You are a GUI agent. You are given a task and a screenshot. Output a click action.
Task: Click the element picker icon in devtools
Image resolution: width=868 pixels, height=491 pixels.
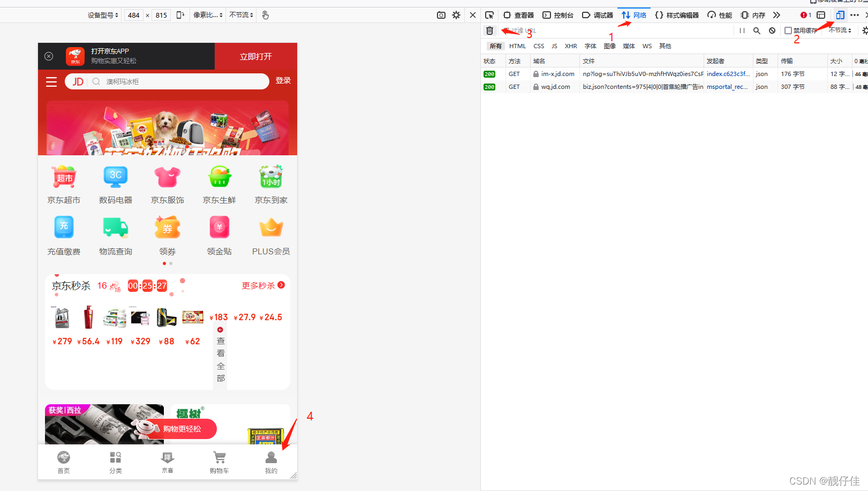489,15
